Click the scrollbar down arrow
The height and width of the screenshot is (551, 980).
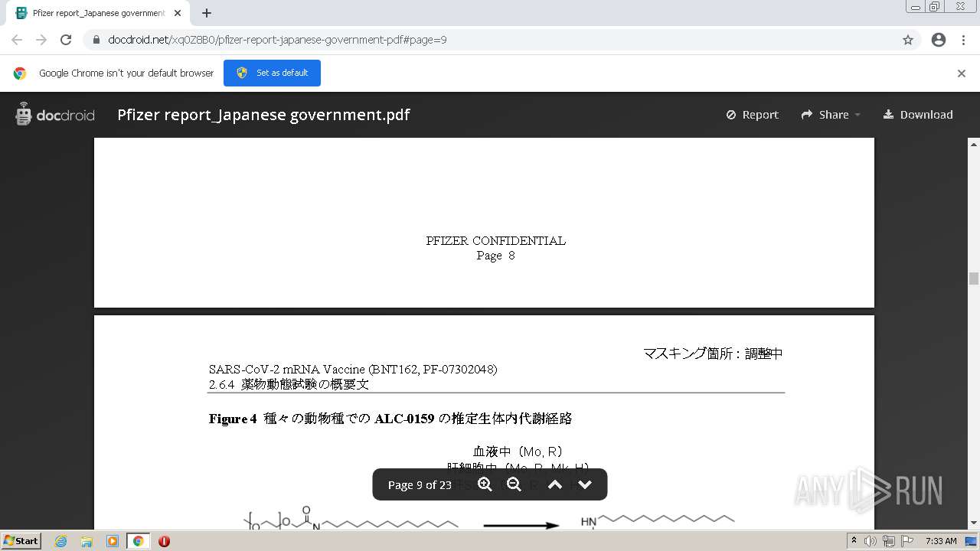click(974, 523)
